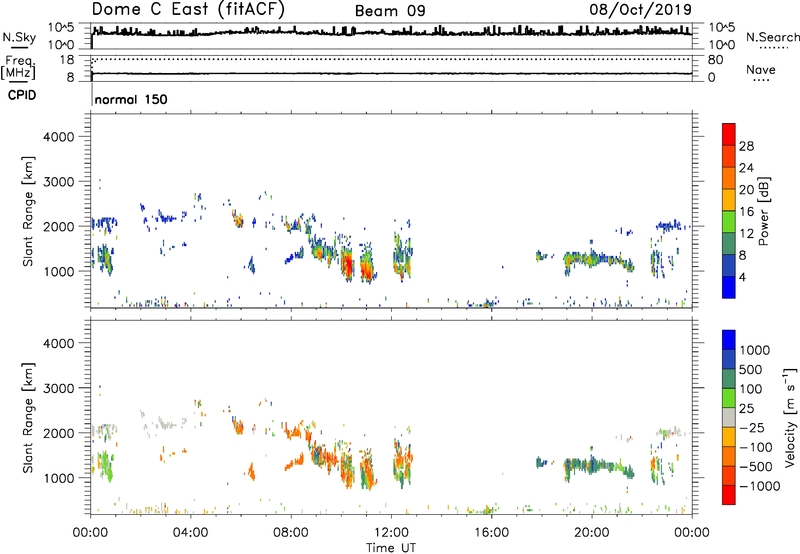Click the red top segment of Power colorbar

[x=729, y=134]
